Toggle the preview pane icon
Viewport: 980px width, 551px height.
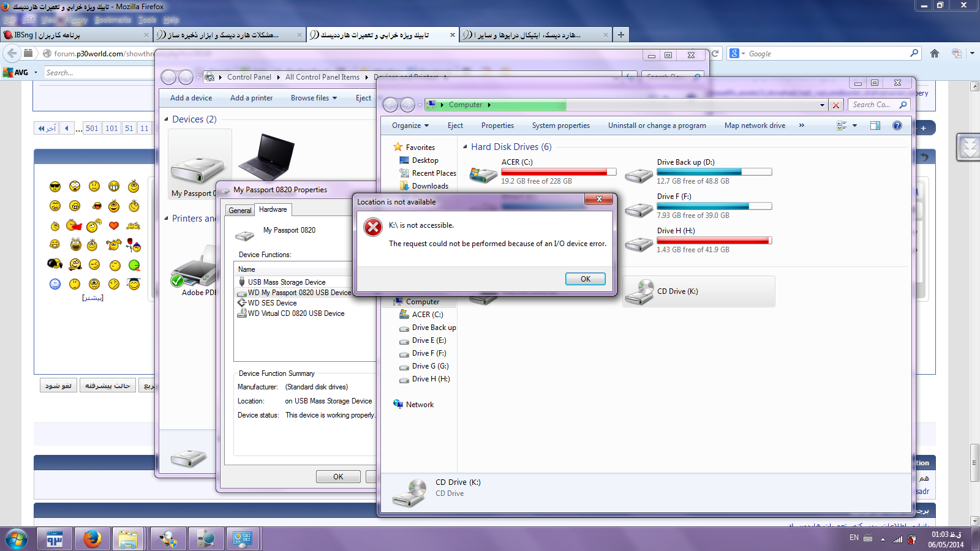(x=875, y=126)
